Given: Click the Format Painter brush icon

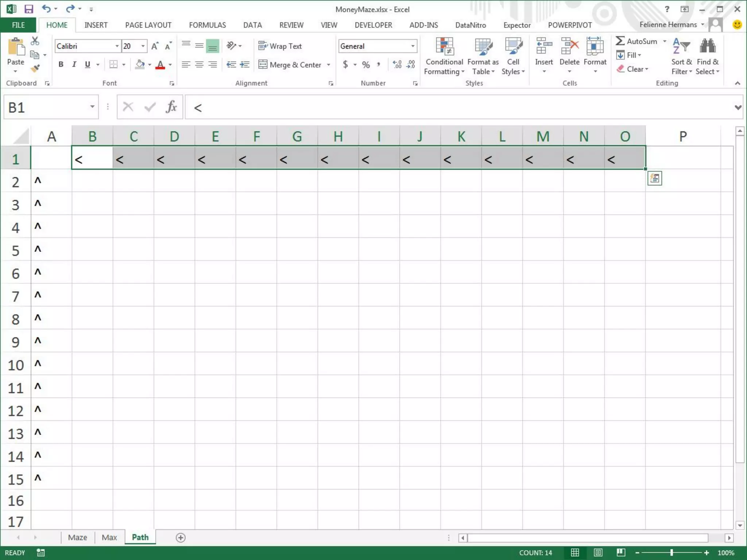Looking at the screenshot, I should tap(35, 69).
